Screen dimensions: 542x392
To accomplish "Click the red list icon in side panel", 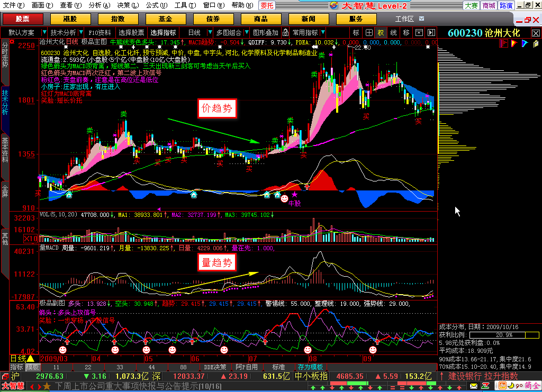I will (504, 43).
